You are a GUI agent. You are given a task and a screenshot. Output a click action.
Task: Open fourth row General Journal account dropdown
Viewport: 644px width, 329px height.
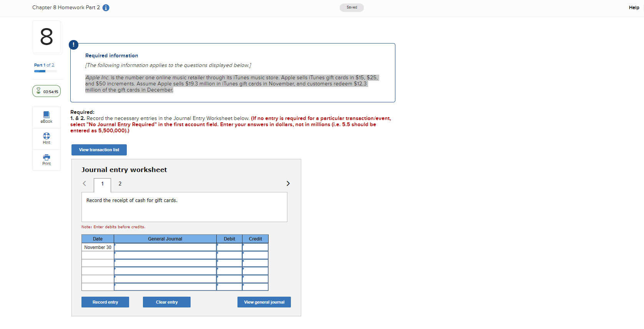point(165,271)
